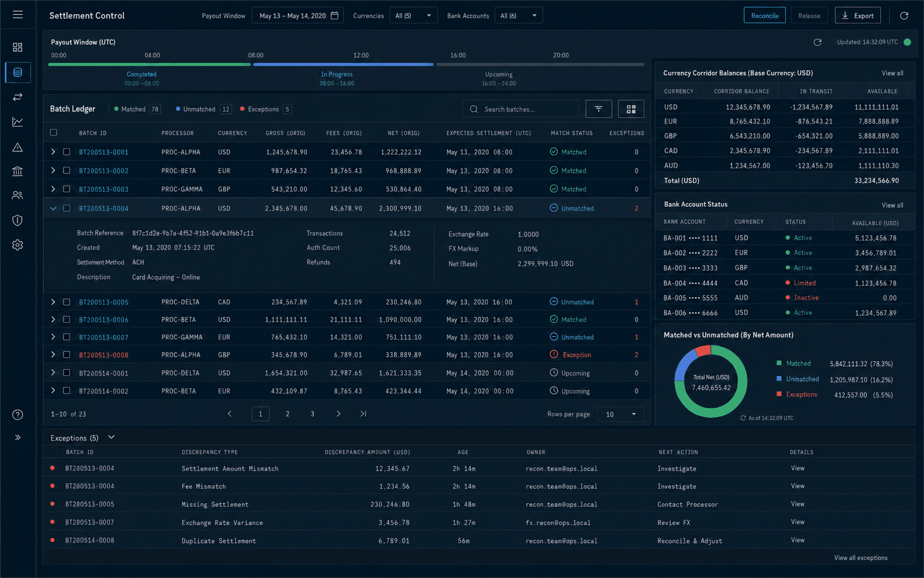Expand the BT200513-0007 batch row

[53, 337]
